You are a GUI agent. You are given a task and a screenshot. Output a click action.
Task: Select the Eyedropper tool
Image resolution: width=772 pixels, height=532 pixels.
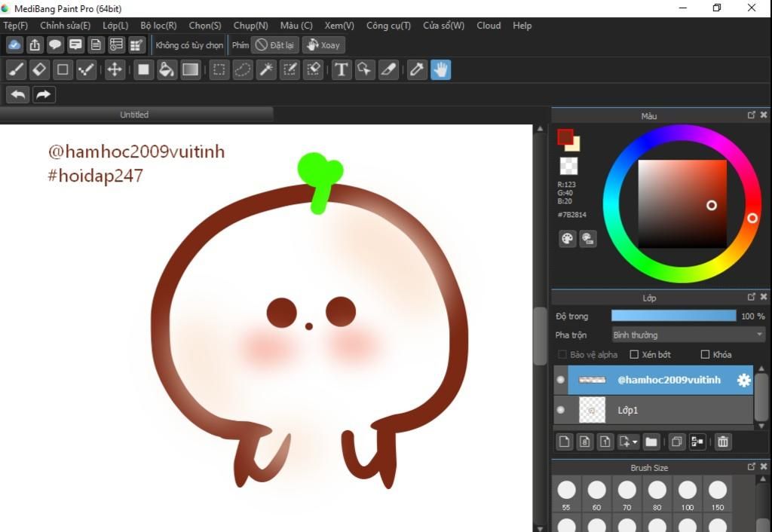(417, 69)
